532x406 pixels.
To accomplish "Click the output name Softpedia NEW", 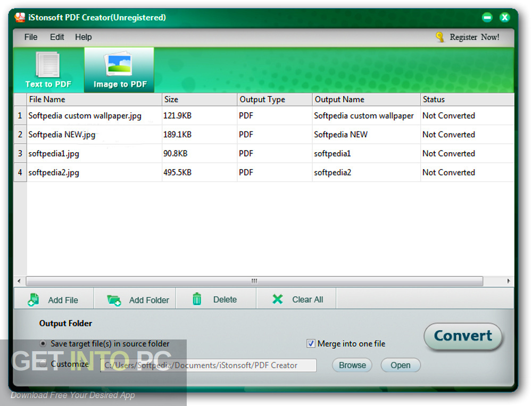I will [x=367, y=135].
